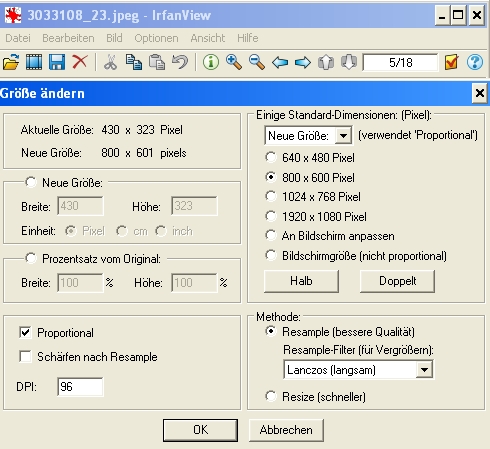Open the Optionen menu
Image resolution: width=490 pixels, height=449 pixels.
tap(156, 38)
